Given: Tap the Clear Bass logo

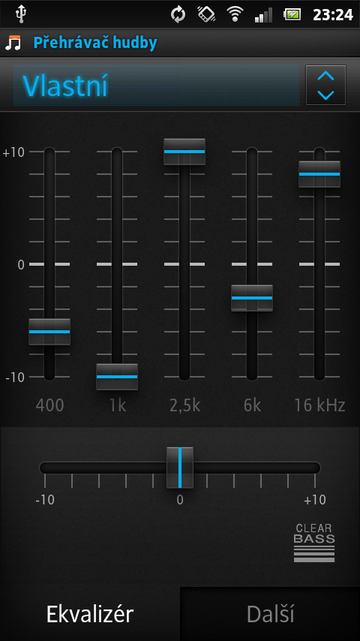Looking at the screenshot, I should point(314,542).
